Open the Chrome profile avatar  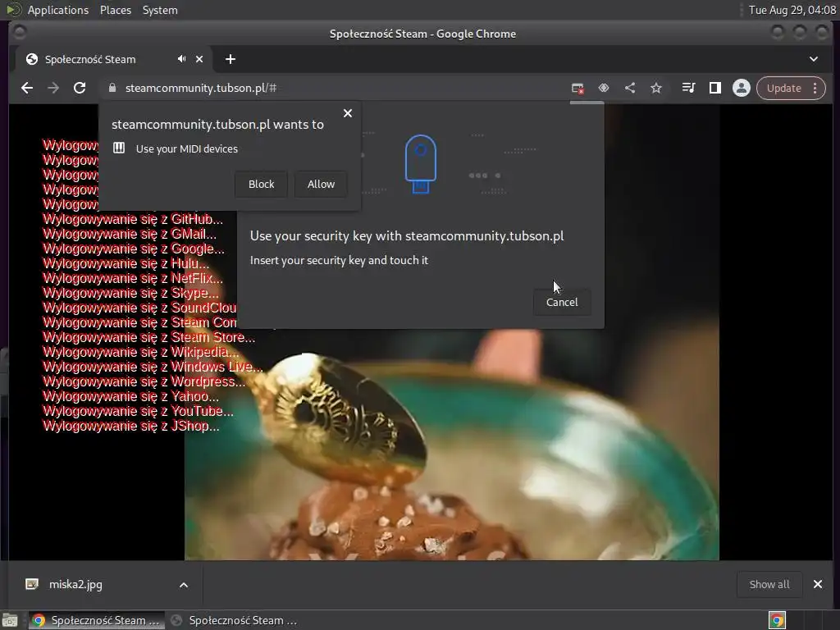742,88
